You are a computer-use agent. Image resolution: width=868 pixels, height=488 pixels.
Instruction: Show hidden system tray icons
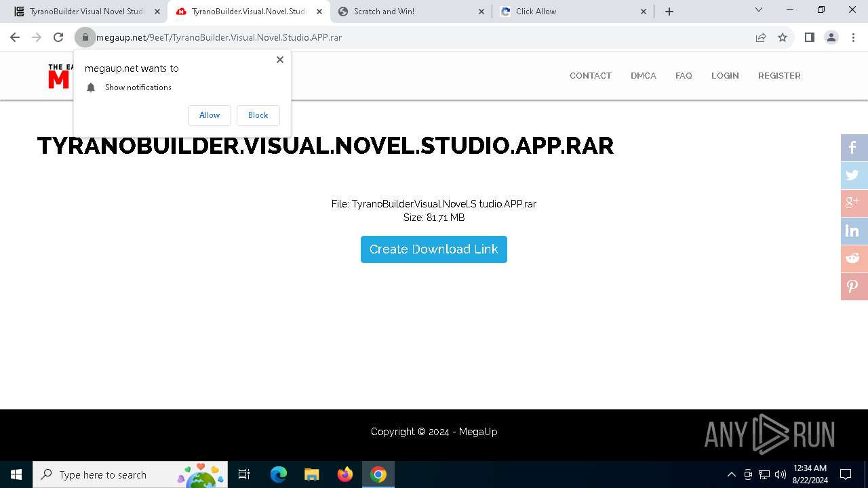731,474
